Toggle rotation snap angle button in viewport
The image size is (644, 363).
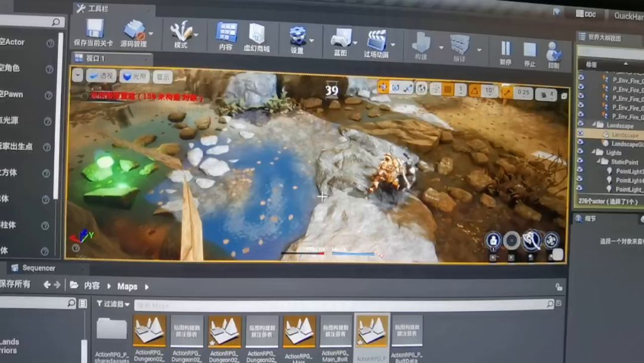tap(474, 90)
